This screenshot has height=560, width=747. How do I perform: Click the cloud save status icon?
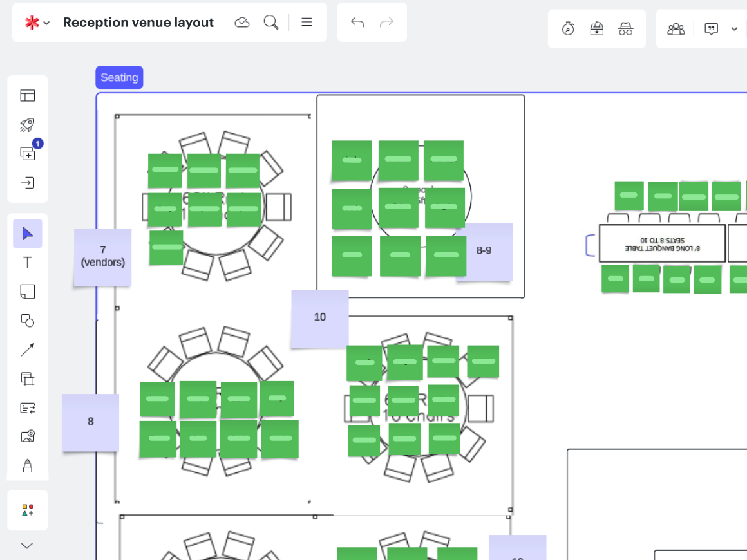(x=242, y=23)
